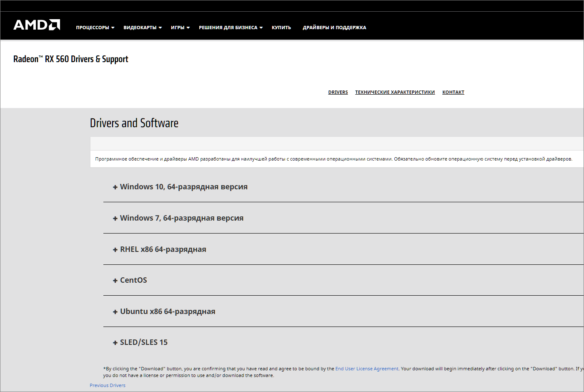
Task: Open the ИГРЫ dropdown menu
Action: pos(180,28)
